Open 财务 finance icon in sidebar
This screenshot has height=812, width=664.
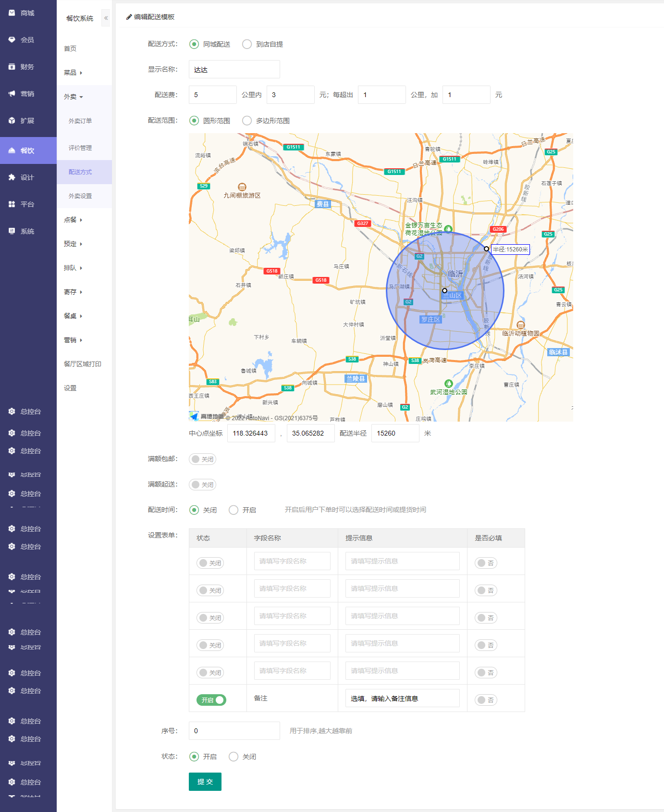coord(12,67)
